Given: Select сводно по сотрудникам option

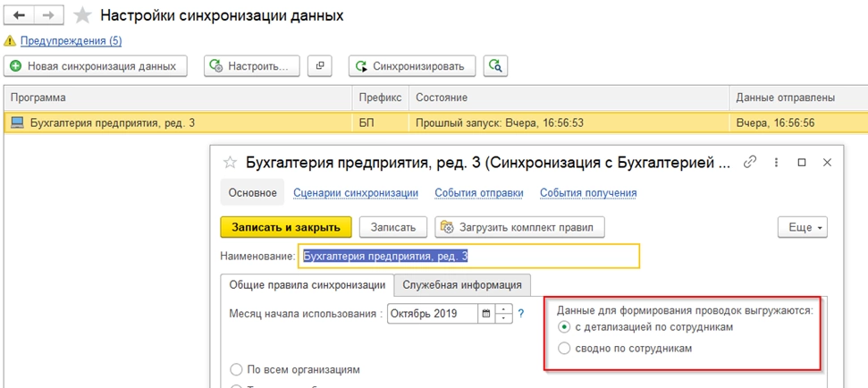Looking at the screenshot, I should (625, 349).
